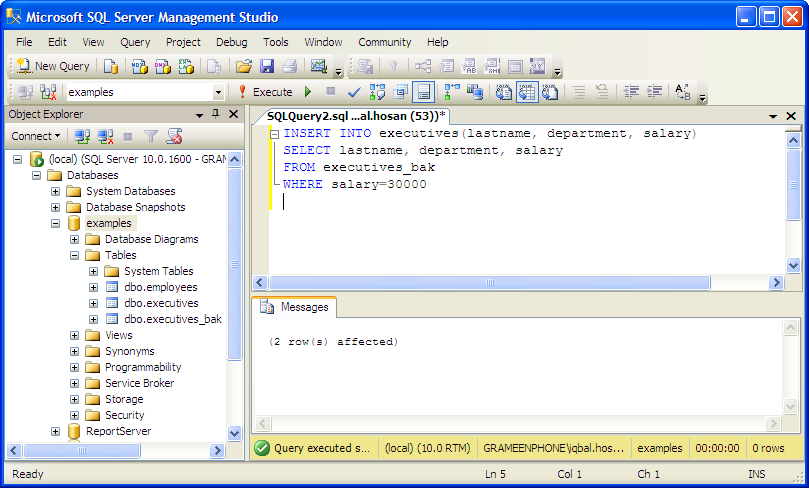Viewport: 809px width, 488px height.
Task: Collapse the Databases folder
Action: tap(37, 175)
